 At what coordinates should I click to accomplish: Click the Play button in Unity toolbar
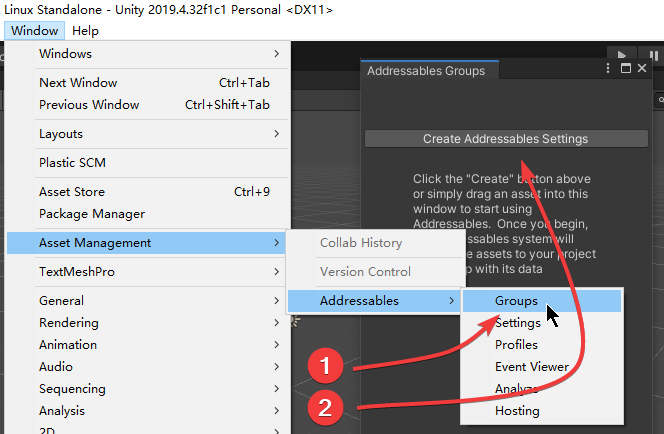[621, 55]
